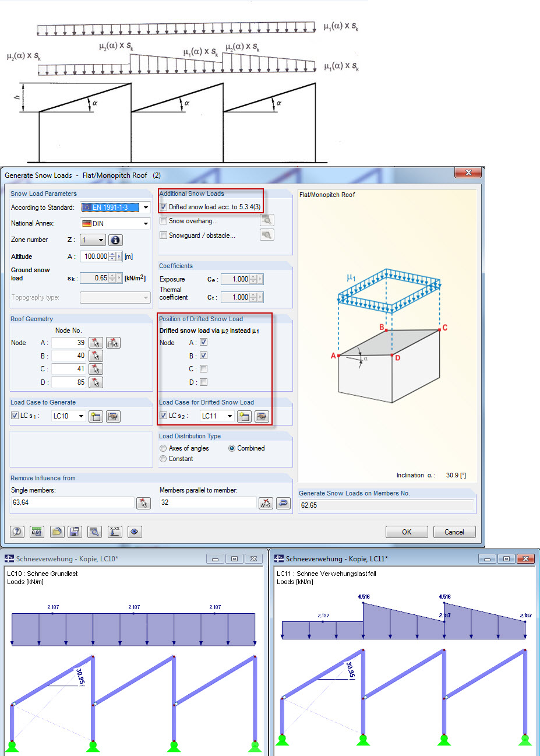This screenshot has width=540, height=756.
Task: Click Node C number field 41
Action: pos(69,369)
